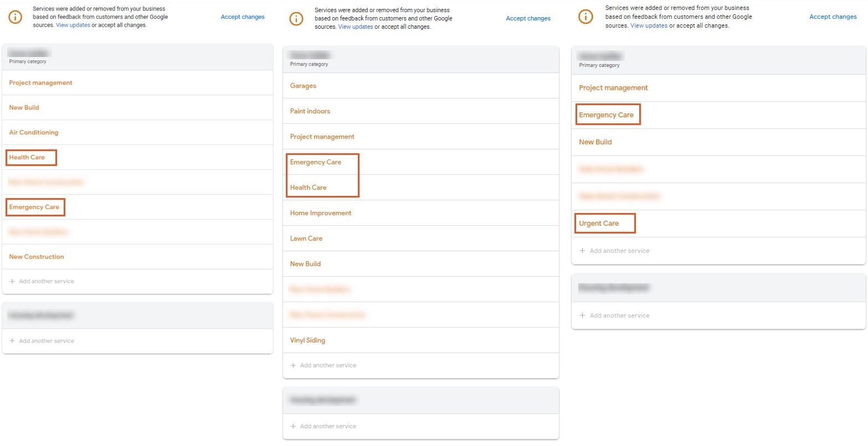Accept changes in the middle panel

pos(528,19)
